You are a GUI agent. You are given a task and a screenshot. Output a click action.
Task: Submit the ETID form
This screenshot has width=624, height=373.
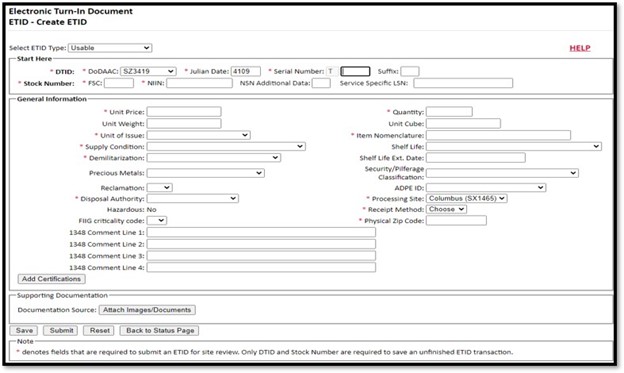[61, 330]
